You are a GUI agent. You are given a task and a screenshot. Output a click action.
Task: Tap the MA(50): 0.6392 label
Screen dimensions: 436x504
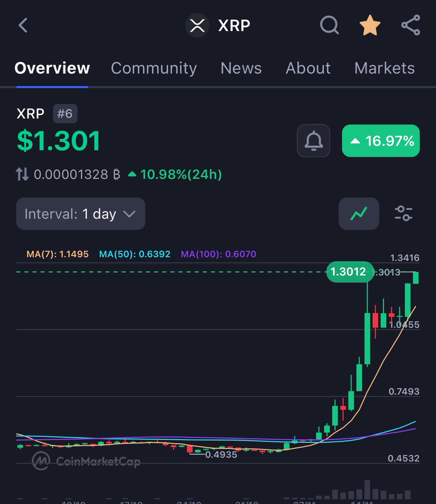point(135,254)
